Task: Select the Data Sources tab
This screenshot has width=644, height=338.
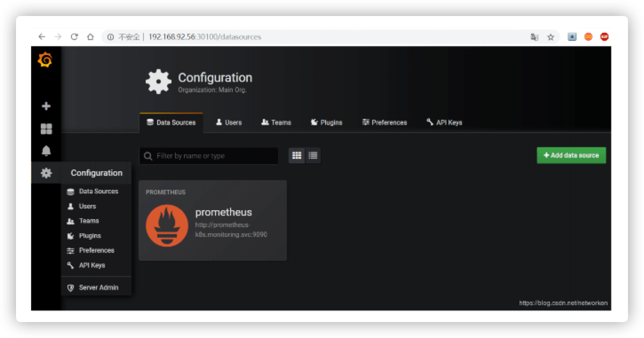Action: click(x=171, y=122)
